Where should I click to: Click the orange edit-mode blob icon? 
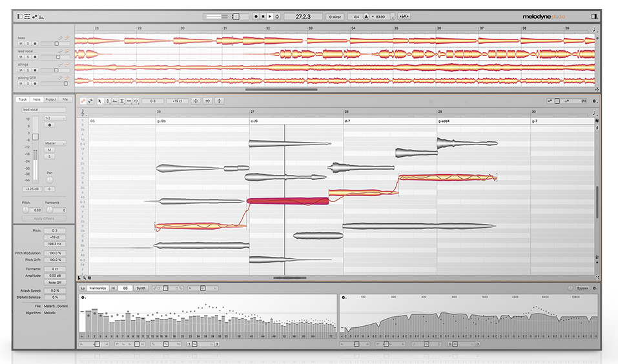coord(83,101)
